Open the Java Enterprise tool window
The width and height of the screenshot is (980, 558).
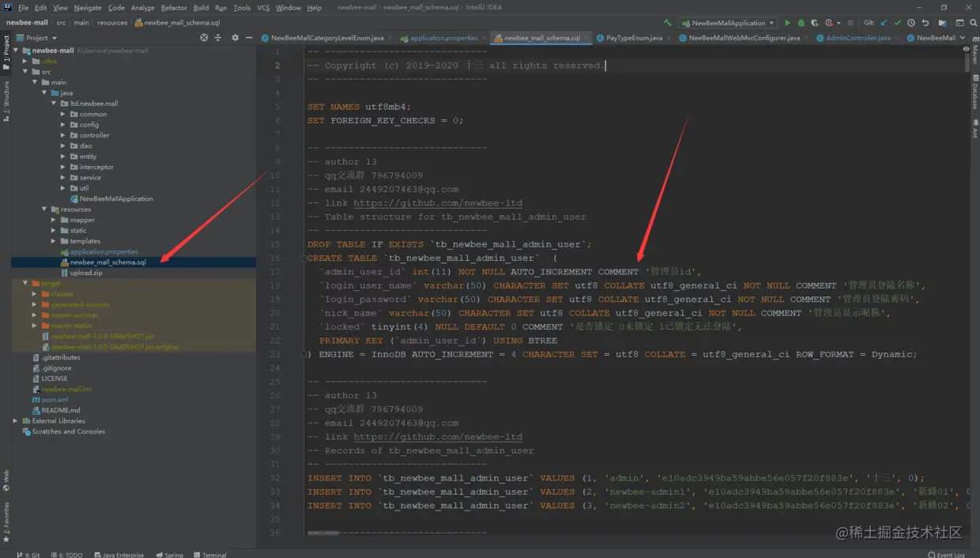click(x=119, y=555)
